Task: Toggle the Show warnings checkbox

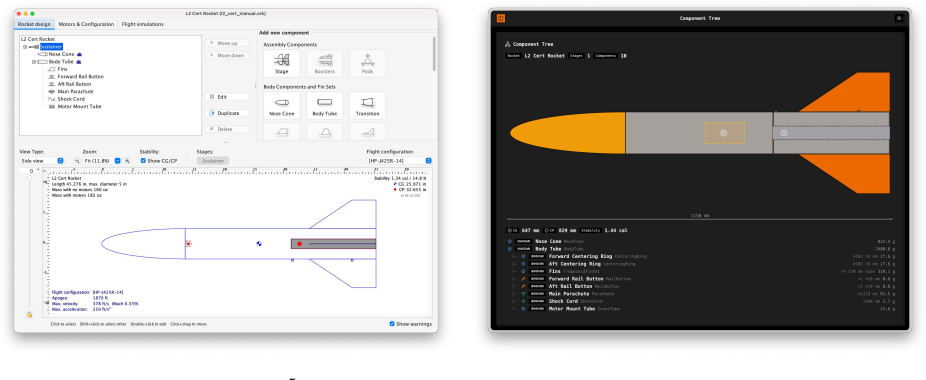Action: tap(392, 324)
